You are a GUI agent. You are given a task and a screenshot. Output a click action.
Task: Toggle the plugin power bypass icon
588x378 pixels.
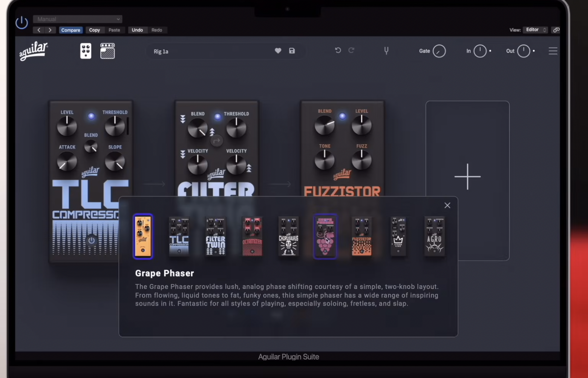click(21, 23)
